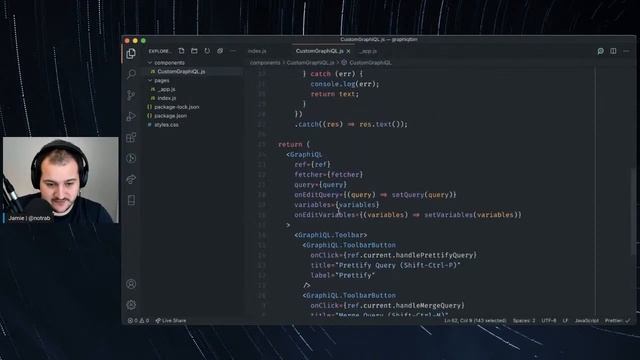Open errors and warnings in status bar

pyautogui.click(x=138, y=321)
